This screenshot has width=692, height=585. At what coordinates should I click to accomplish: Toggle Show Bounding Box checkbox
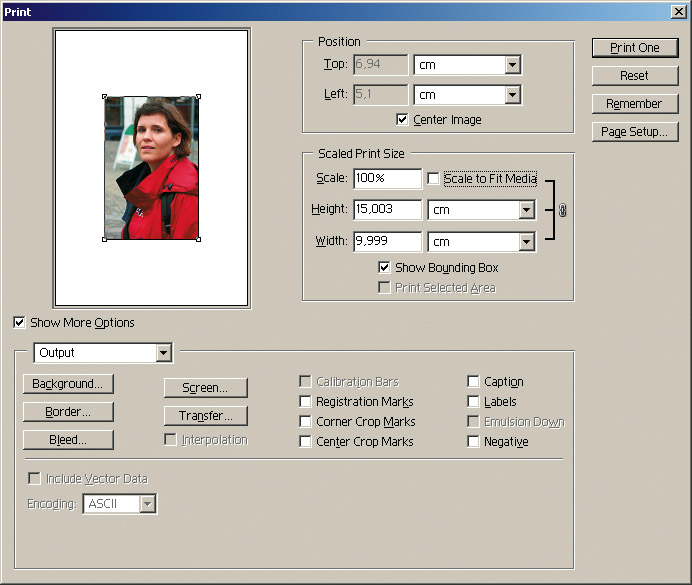pyautogui.click(x=384, y=267)
